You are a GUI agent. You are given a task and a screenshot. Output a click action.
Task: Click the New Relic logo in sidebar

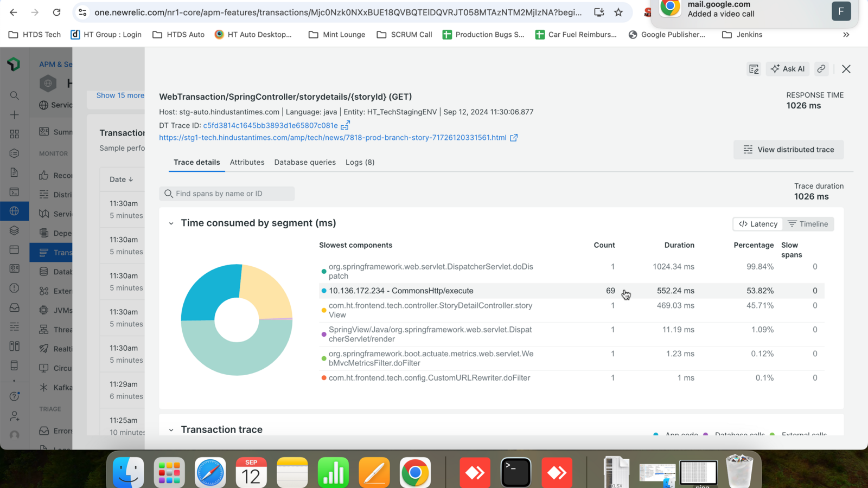pos(14,64)
